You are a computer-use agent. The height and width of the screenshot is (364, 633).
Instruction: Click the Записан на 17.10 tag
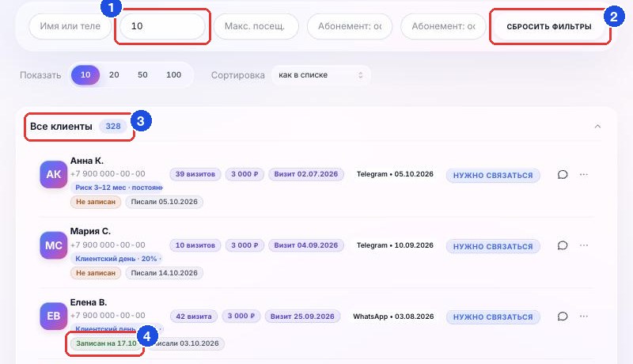coord(106,343)
